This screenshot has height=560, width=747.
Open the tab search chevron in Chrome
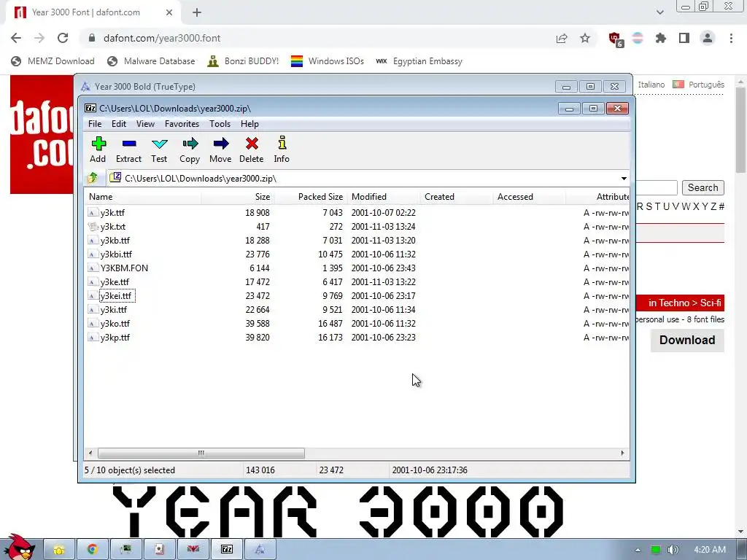(x=659, y=12)
